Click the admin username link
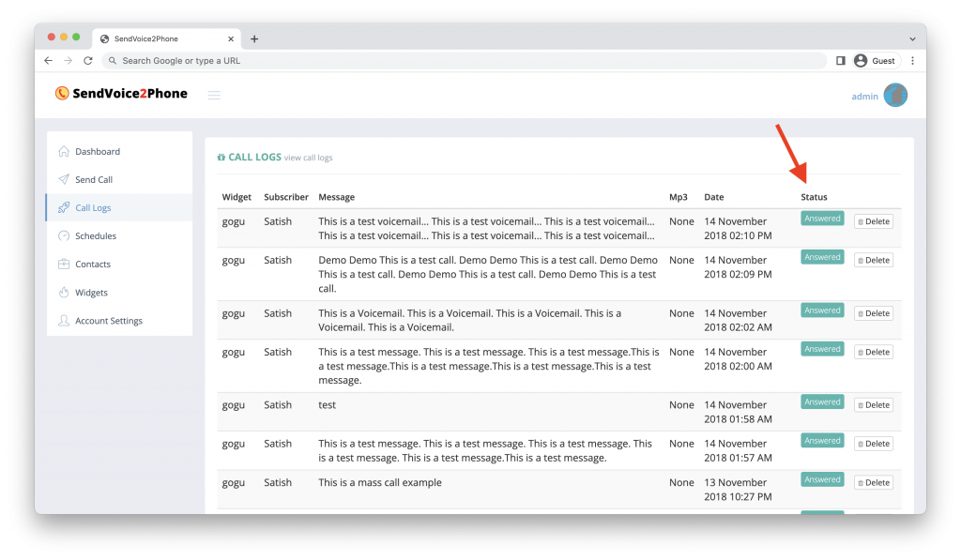 (x=864, y=97)
